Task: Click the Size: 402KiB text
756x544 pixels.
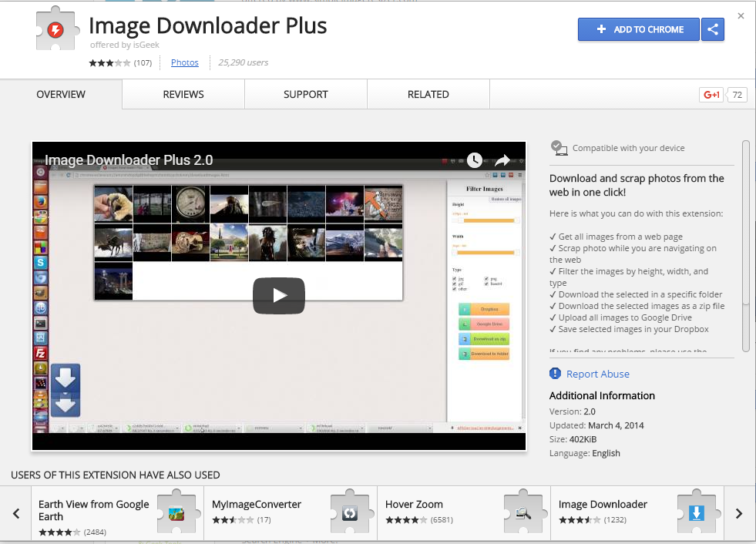Action: click(x=573, y=439)
